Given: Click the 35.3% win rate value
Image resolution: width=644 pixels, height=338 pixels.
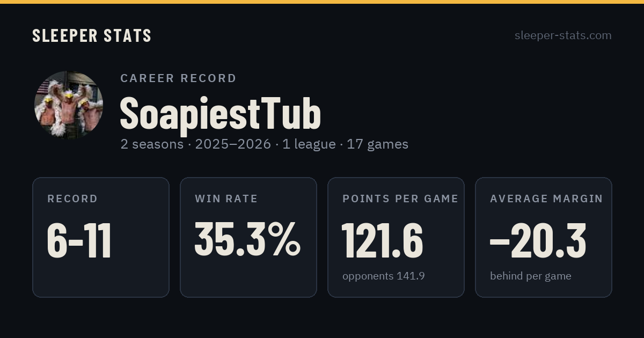Looking at the screenshot, I should click(247, 239).
